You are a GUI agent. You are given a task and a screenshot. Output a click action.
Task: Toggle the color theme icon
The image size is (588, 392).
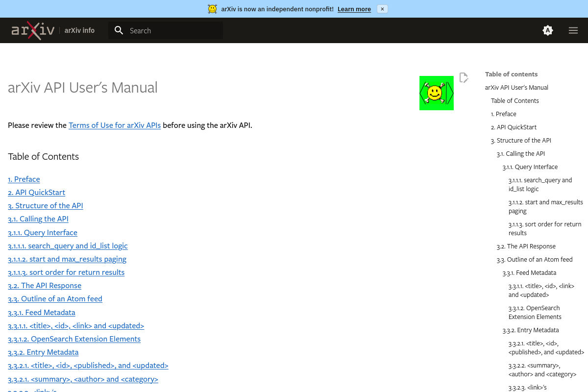(548, 30)
